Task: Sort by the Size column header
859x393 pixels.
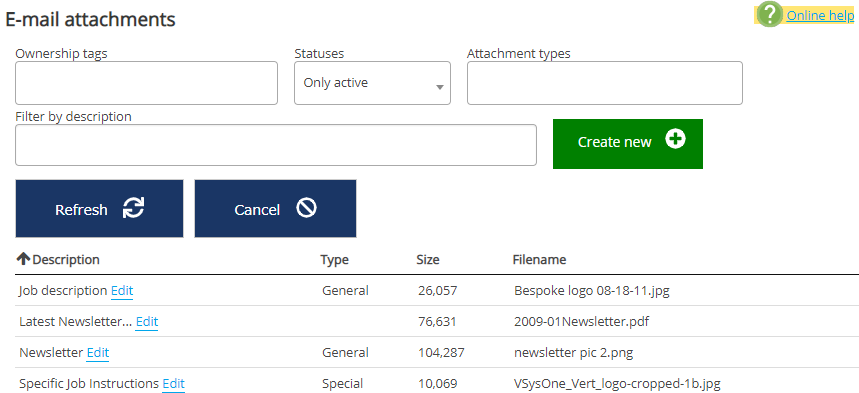Action: pyautogui.click(x=428, y=259)
